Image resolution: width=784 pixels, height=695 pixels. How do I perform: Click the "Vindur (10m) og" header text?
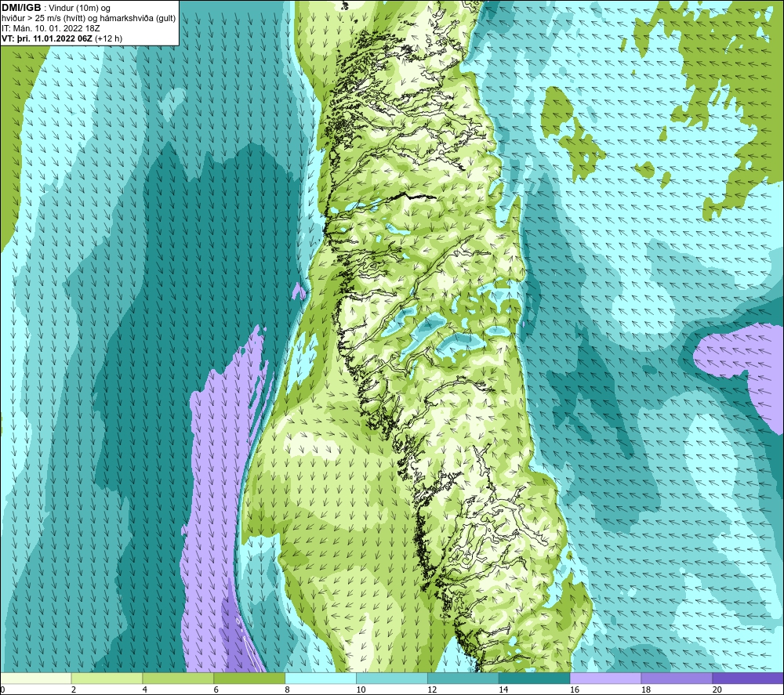pyautogui.click(x=79, y=9)
